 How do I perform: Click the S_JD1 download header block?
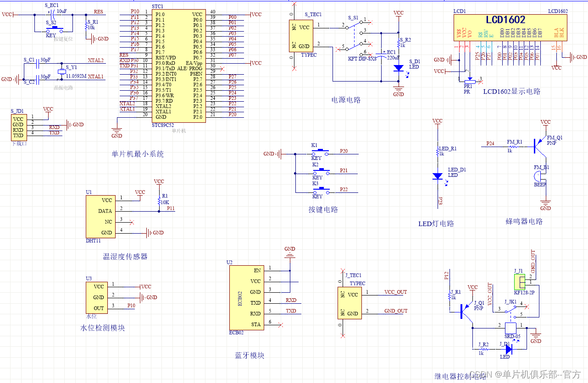[18, 127]
